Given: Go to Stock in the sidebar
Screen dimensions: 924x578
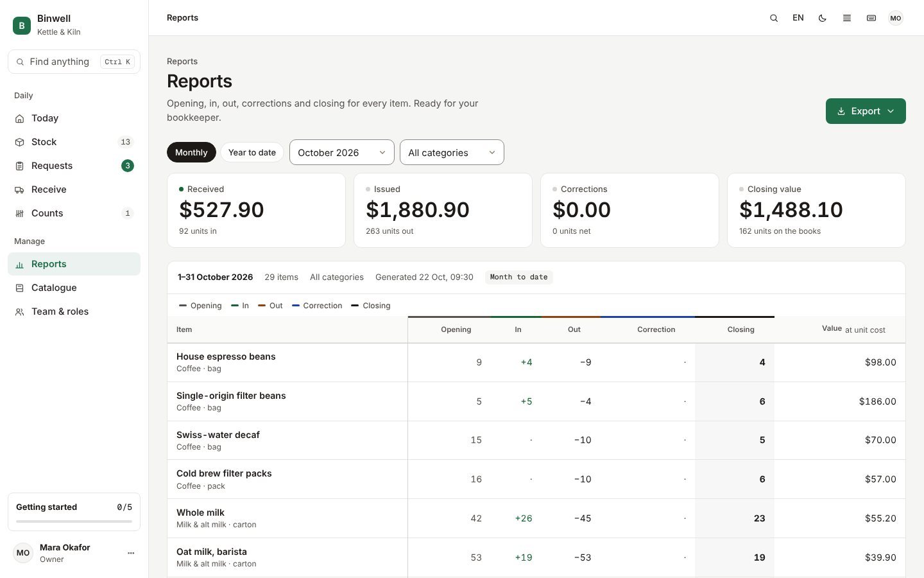Looking at the screenshot, I should pos(74,142).
